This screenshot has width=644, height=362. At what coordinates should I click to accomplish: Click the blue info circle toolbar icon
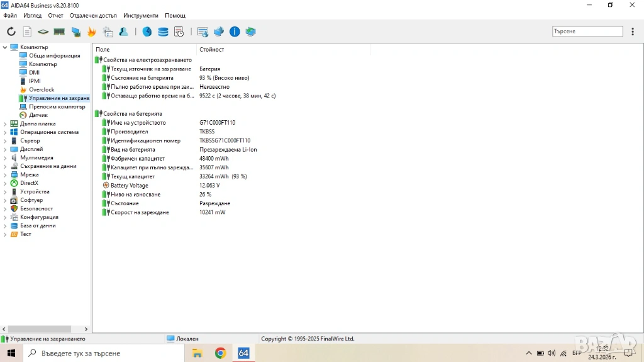click(235, 31)
